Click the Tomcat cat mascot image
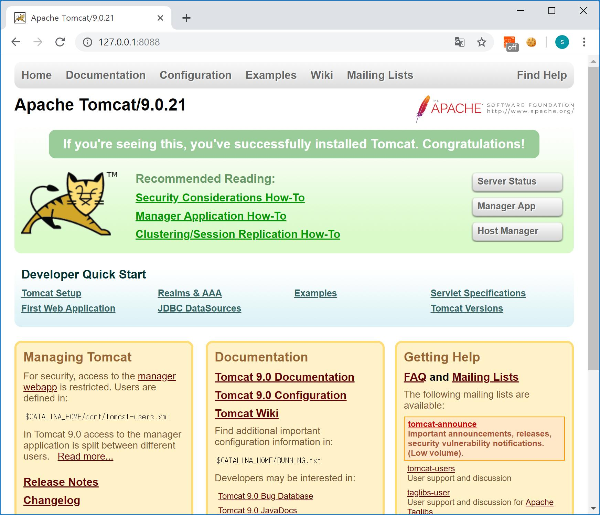600x515 pixels. (69, 203)
